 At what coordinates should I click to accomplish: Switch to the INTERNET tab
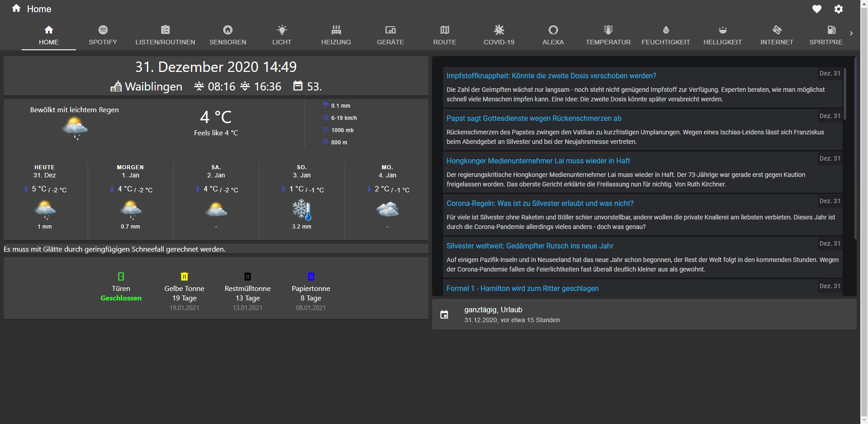pos(777,35)
